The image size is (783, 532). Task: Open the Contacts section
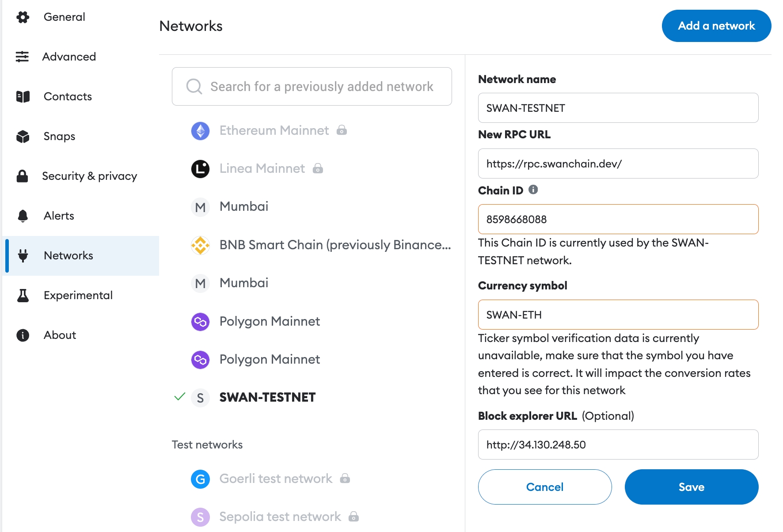click(x=68, y=97)
